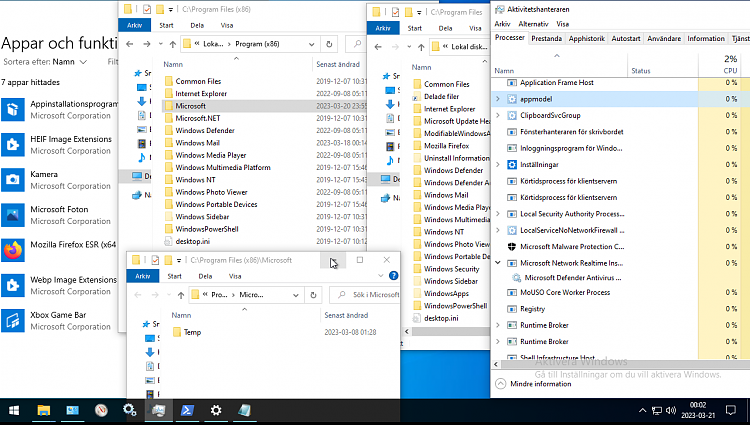Select the WindowsApps folder
Screen dimensions: 750x425
446,294
